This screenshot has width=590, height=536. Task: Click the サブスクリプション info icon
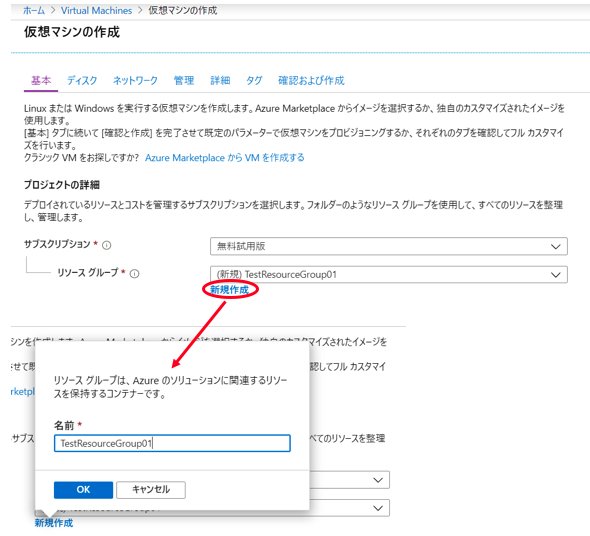click(x=107, y=245)
